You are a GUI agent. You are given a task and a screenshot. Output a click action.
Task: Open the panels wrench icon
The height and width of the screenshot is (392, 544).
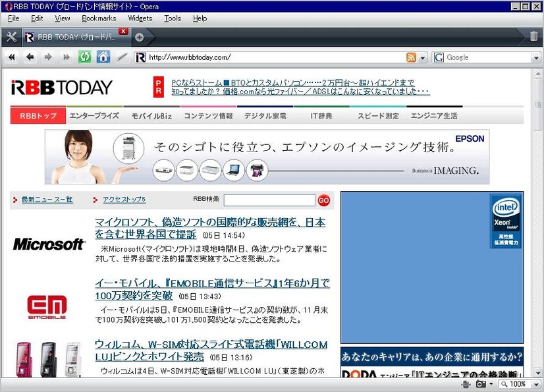click(x=11, y=37)
